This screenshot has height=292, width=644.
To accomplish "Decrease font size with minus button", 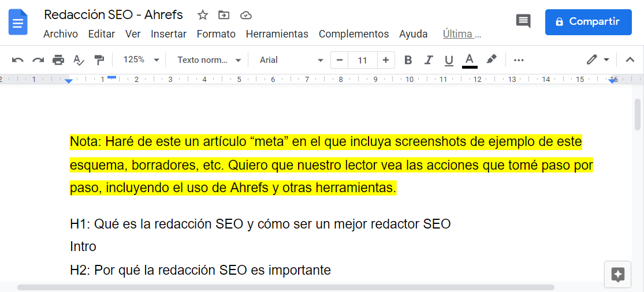I will click(x=339, y=60).
